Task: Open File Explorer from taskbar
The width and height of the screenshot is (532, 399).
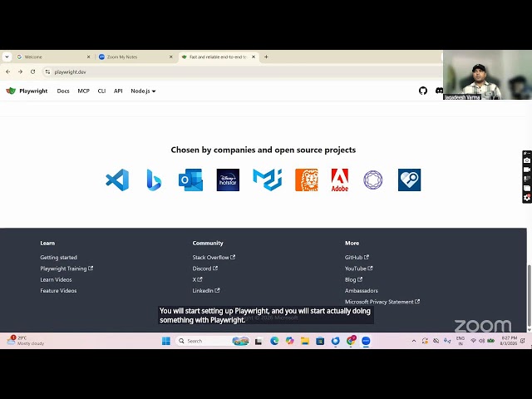Action: (x=305, y=341)
